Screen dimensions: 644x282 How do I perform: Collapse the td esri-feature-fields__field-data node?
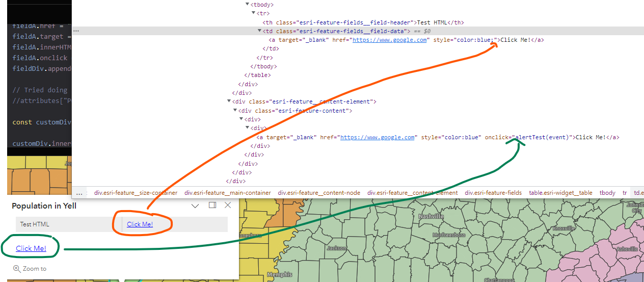[260, 31]
